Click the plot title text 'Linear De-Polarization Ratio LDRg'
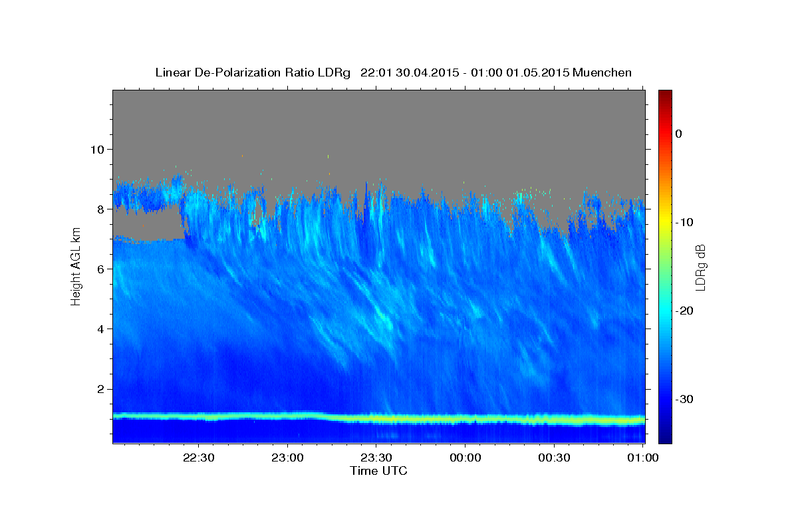 click(x=252, y=72)
